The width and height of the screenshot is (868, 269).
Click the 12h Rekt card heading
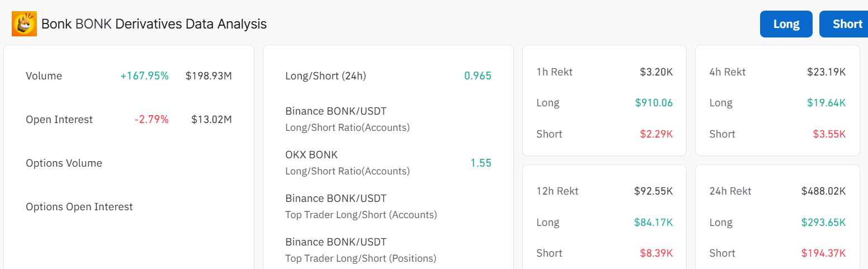point(557,191)
